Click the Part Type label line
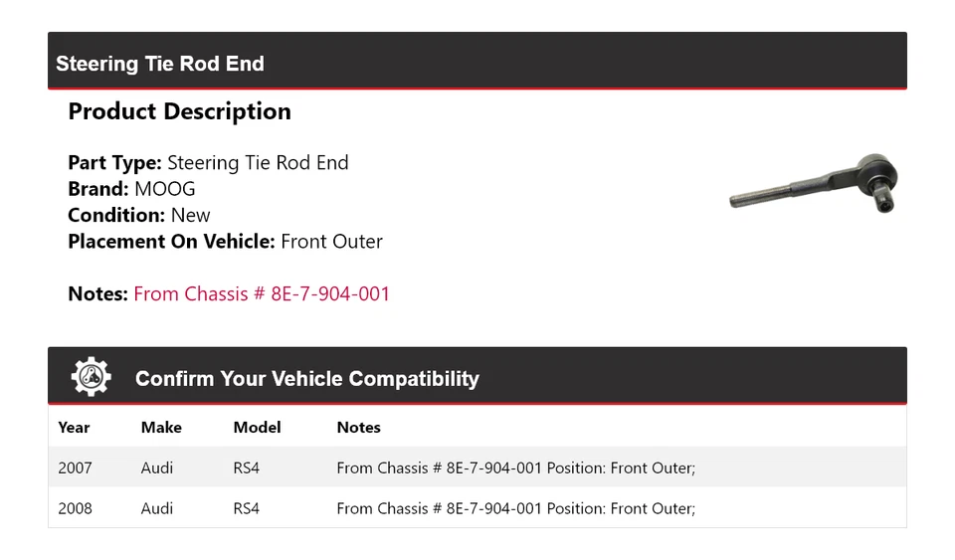Viewport: 955px width, 560px height. [208, 163]
